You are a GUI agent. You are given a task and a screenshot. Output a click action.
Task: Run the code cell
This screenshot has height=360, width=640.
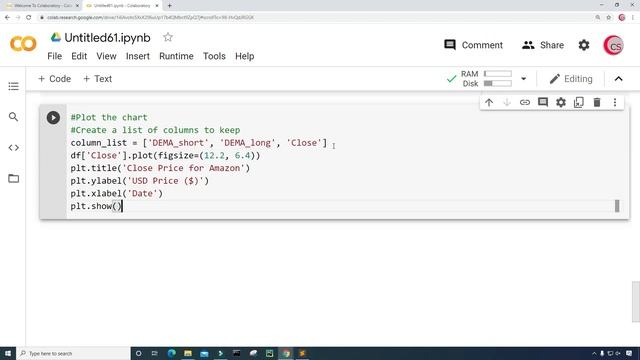[x=53, y=118]
